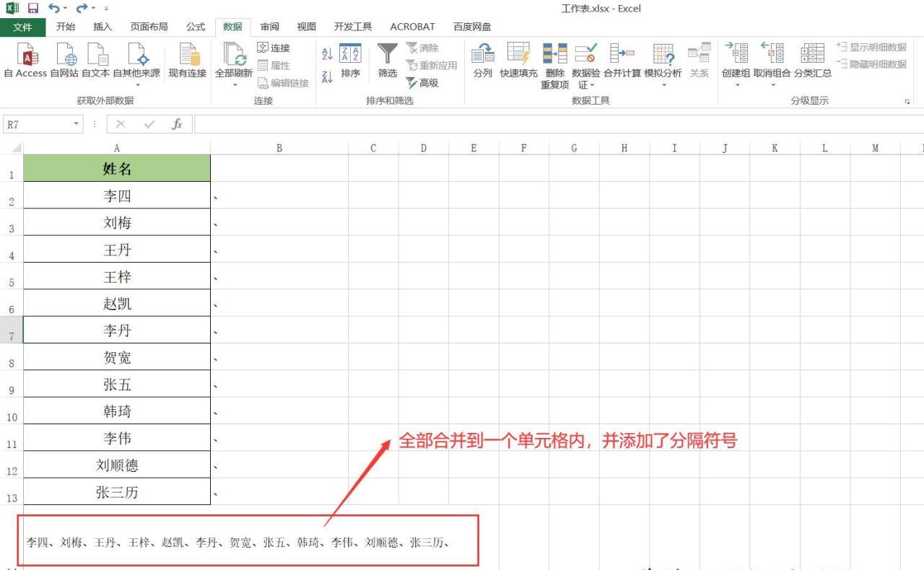Switch to the 开始 tab
This screenshot has height=570, width=924.
[66, 27]
